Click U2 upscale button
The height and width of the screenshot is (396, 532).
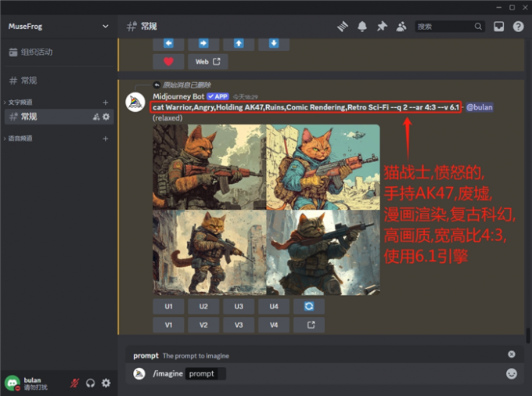click(x=203, y=307)
